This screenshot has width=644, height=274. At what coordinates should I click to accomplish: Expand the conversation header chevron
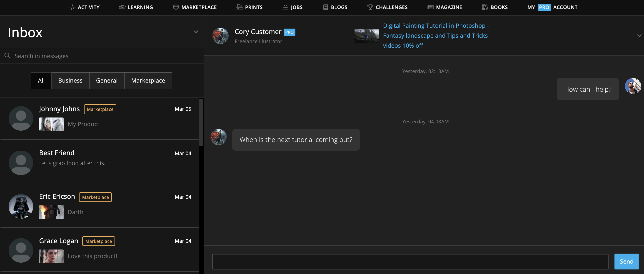(x=639, y=36)
